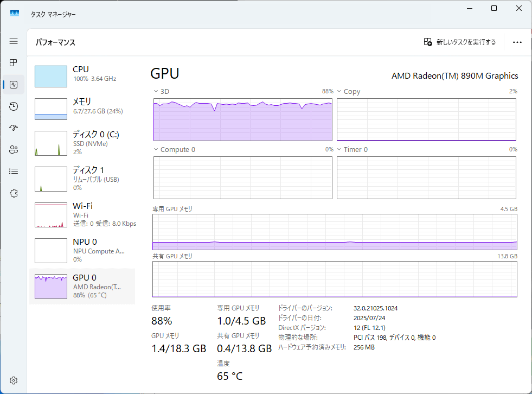The image size is (532, 394).
Task: Click the 温度 label
Action: tap(223, 363)
